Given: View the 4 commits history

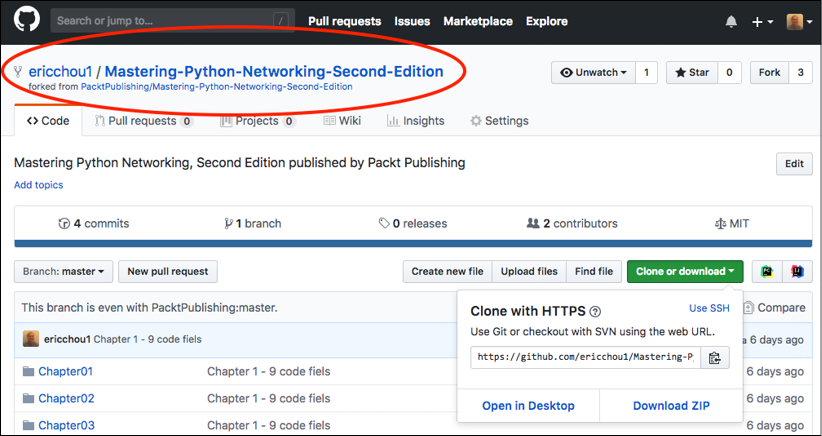Looking at the screenshot, I should click(x=94, y=224).
